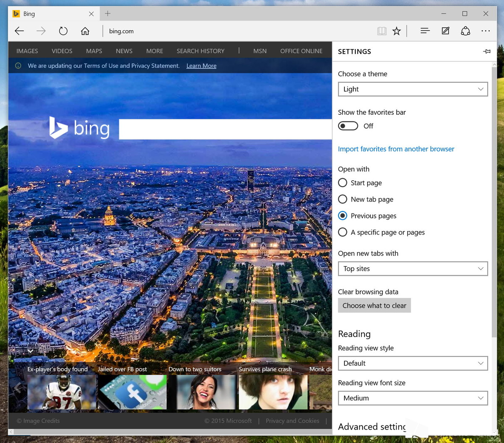Open the Hub panel
The height and width of the screenshot is (443, 504).
coord(425,31)
